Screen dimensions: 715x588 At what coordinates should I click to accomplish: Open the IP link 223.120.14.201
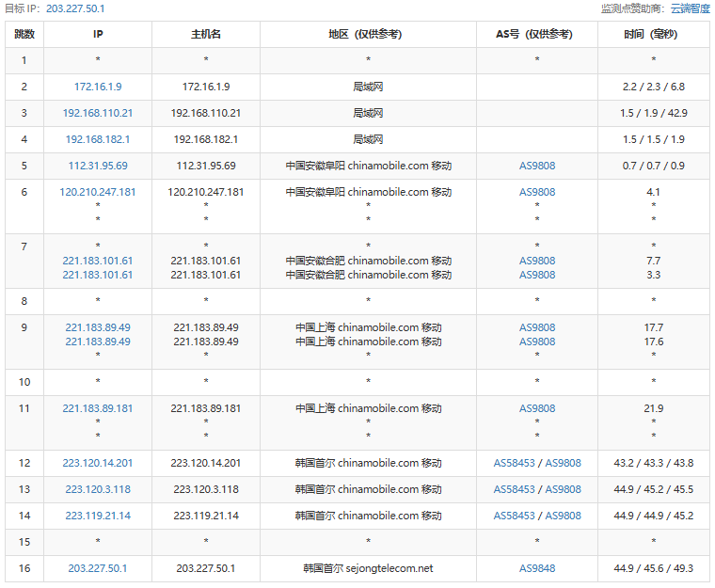click(x=98, y=464)
